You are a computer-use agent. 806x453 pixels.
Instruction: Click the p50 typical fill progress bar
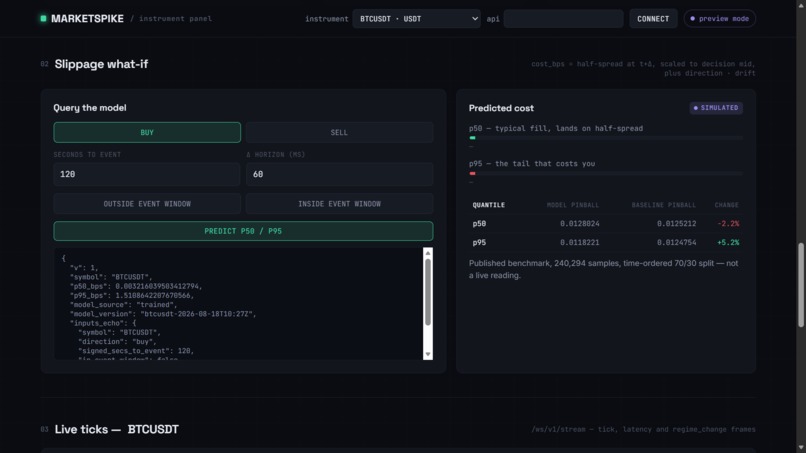(606, 138)
